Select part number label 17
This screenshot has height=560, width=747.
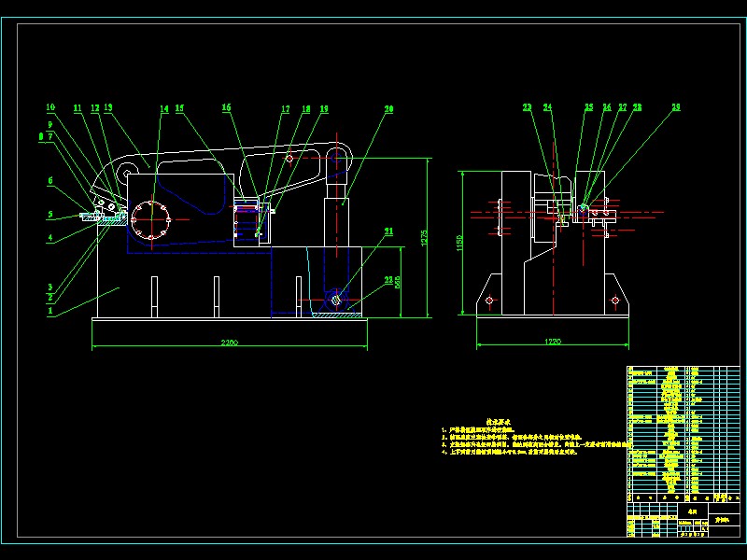tap(286, 109)
